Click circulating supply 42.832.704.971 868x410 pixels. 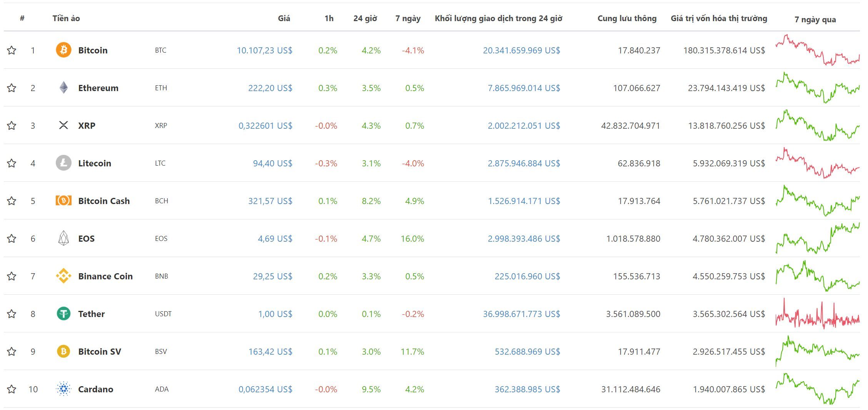click(x=630, y=125)
